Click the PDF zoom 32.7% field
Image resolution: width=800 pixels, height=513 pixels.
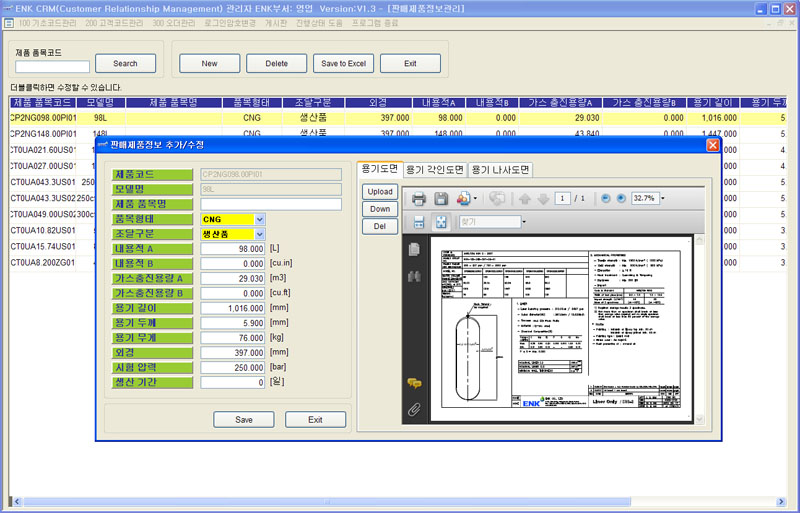tap(645, 199)
